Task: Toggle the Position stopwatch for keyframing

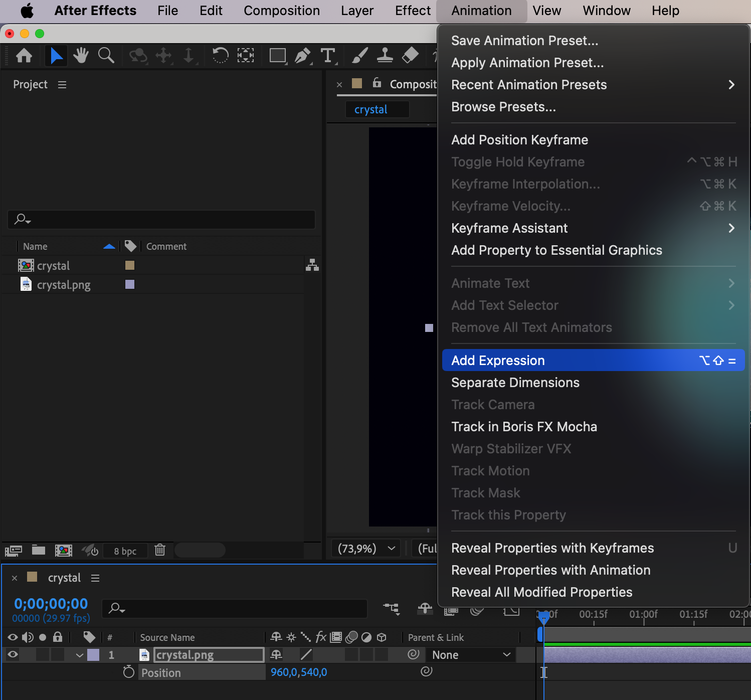Action: (129, 672)
